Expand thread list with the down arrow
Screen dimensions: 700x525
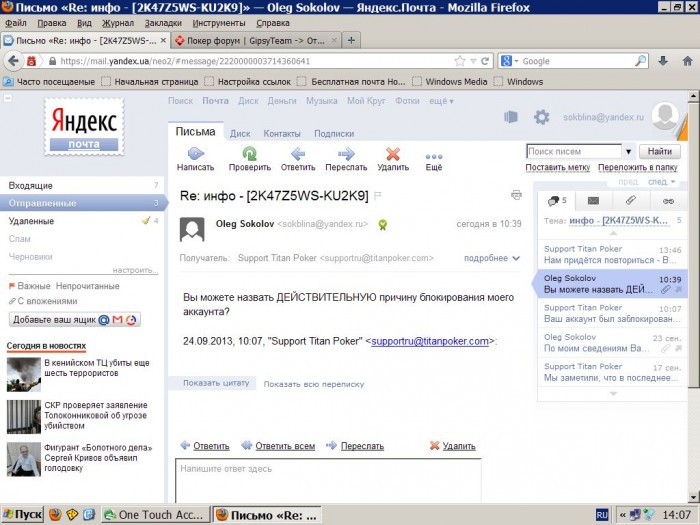point(613,393)
